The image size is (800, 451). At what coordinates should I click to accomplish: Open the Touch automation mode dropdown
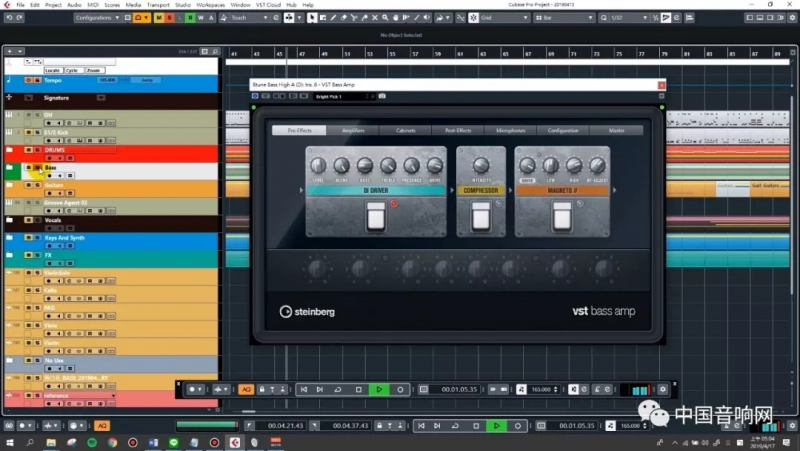pyautogui.click(x=249, y=18)
